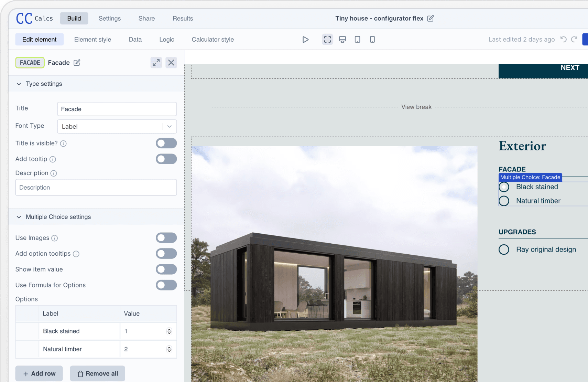Open the Results tab
This screenshot has height=382, width=588.
coord(183,19)
